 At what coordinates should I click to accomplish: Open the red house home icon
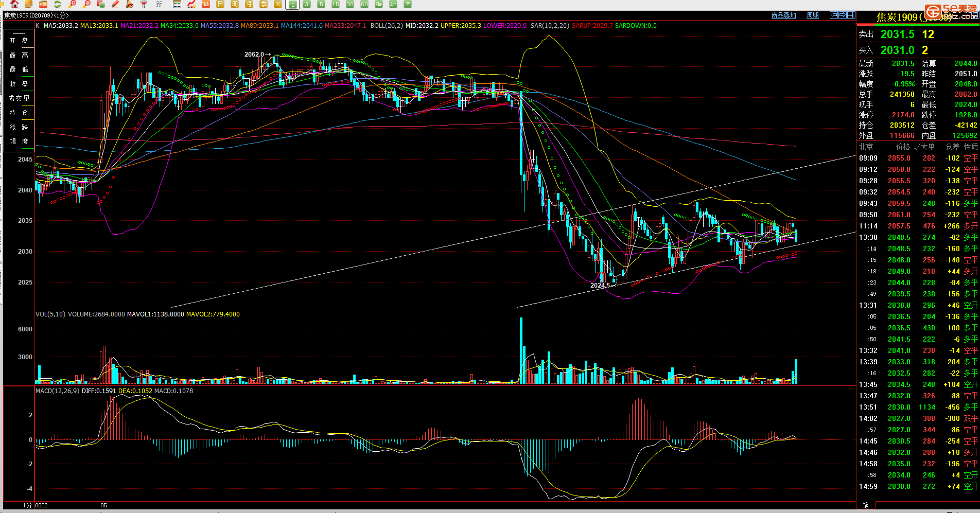point(15,4)
